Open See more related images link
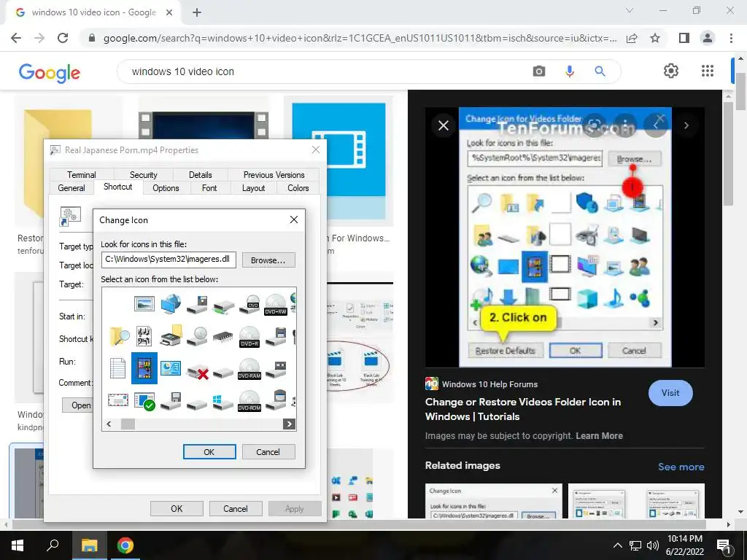 tap(681, 467)
